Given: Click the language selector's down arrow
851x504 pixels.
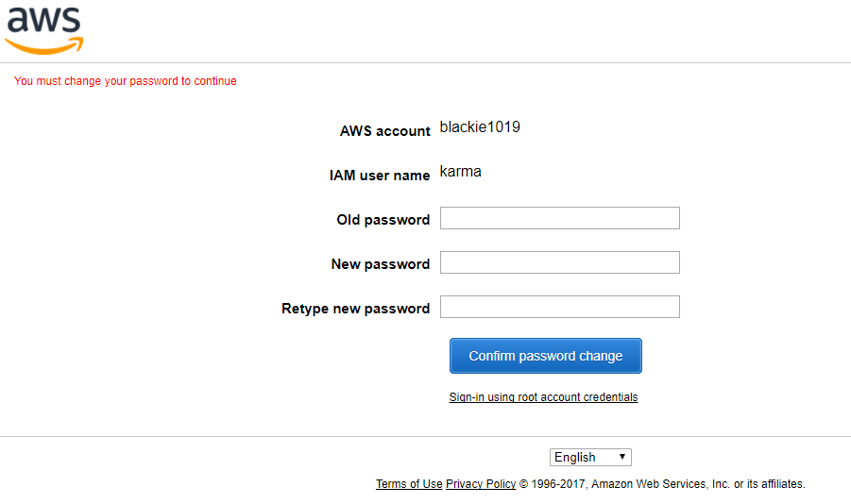Looking at the screenshot, I should pyautogui.click(x=622, y=457).
